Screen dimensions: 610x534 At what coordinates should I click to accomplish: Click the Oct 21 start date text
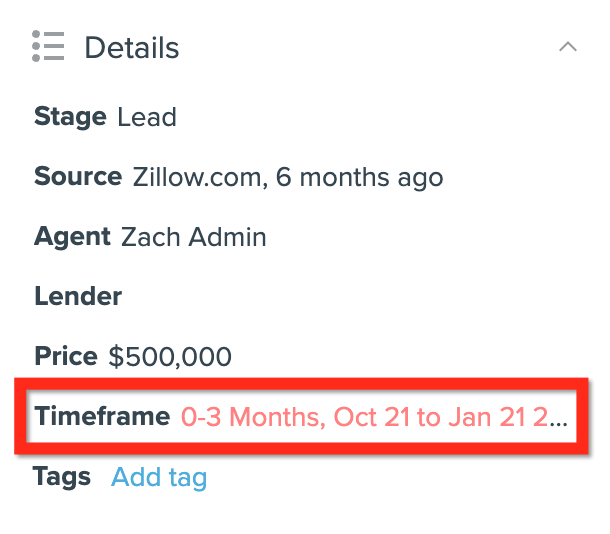372,417
